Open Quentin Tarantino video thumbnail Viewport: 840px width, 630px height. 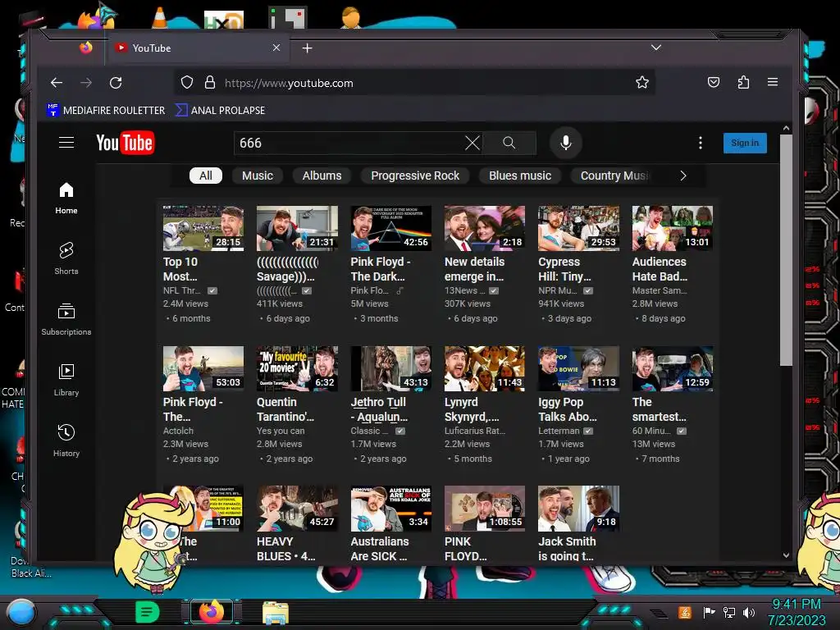(297, 368)
